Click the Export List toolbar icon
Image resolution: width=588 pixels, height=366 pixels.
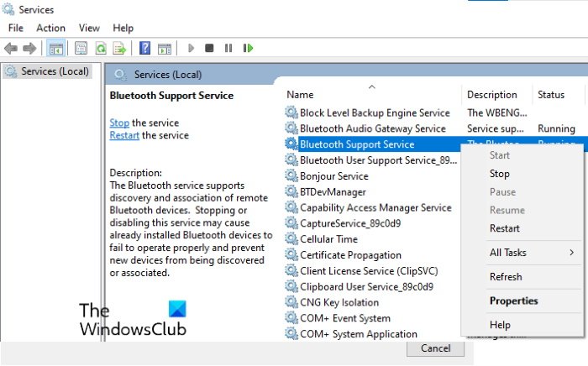click(119, 48)
